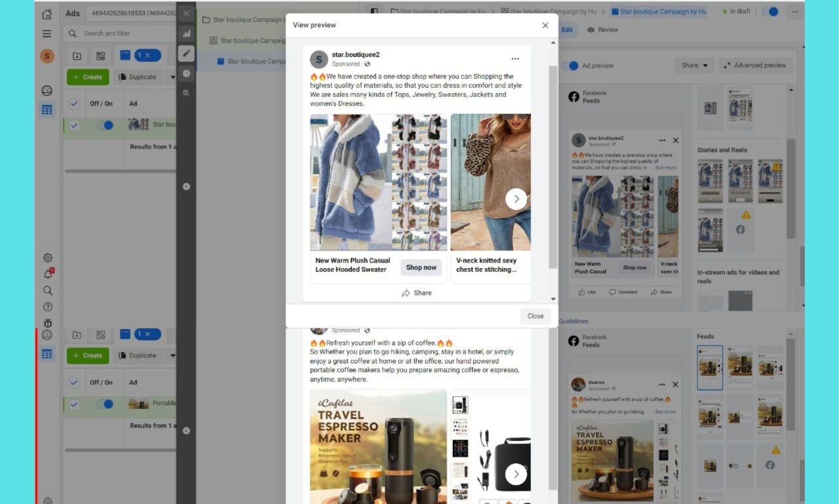Click the sidebar search magnifier below the bell

pos(47,290)
